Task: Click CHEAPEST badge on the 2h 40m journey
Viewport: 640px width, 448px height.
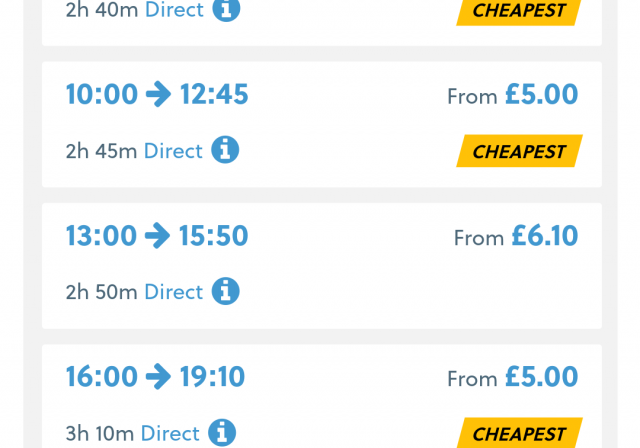Action: [519, 12]
